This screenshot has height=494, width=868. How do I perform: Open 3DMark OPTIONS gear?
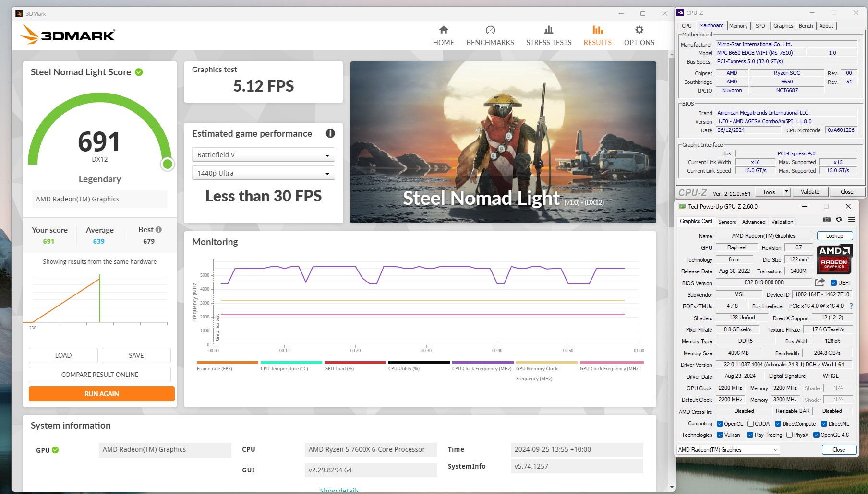[639, 36]
